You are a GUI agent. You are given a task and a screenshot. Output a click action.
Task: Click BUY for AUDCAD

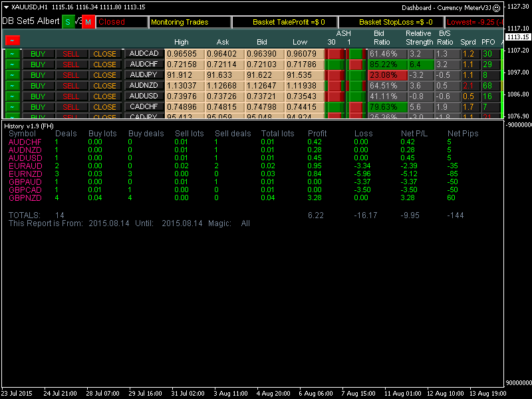coord(38,54)
